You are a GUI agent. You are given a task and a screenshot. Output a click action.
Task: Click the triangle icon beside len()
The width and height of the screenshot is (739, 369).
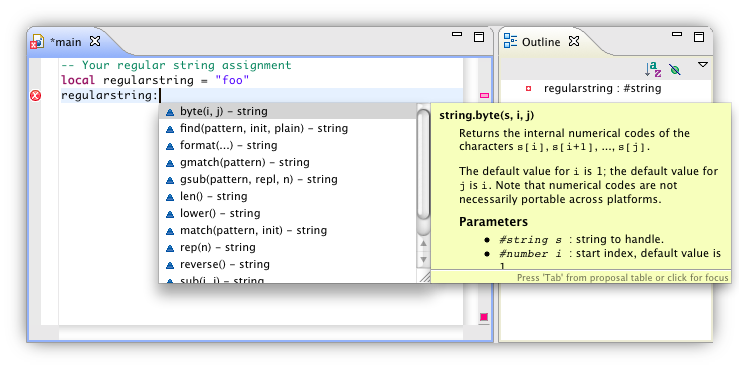tap(170, 197)
